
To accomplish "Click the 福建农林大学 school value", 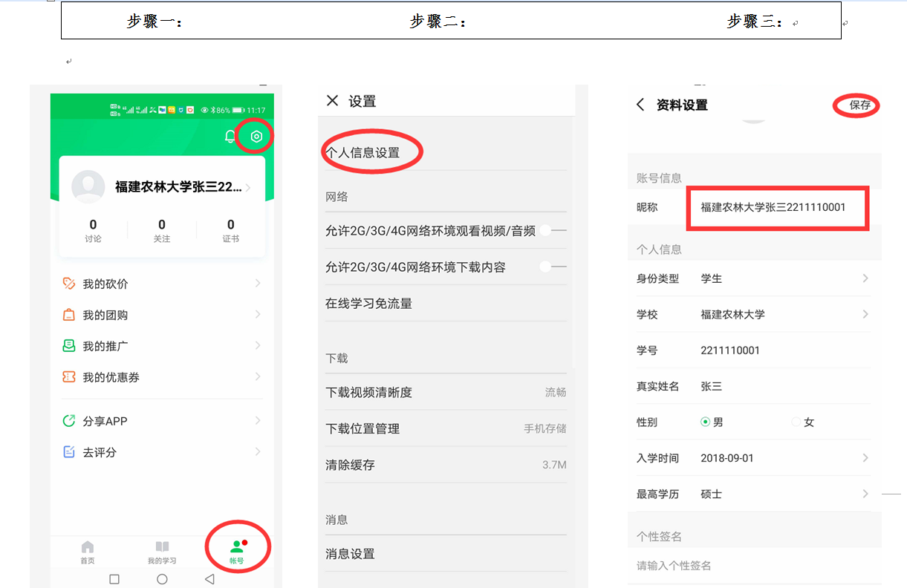I will [732, 314].
